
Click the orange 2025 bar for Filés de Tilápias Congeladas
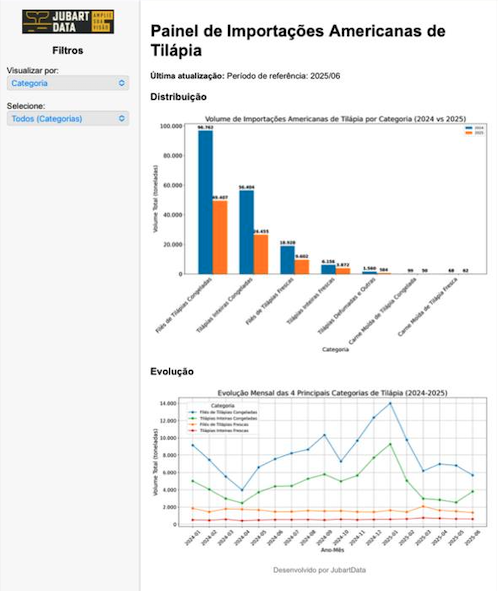click(220, 237)
